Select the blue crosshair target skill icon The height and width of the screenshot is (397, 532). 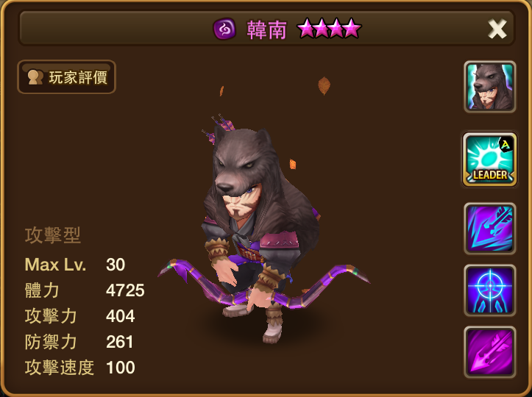pyautogui.click(x=489, y=290)
